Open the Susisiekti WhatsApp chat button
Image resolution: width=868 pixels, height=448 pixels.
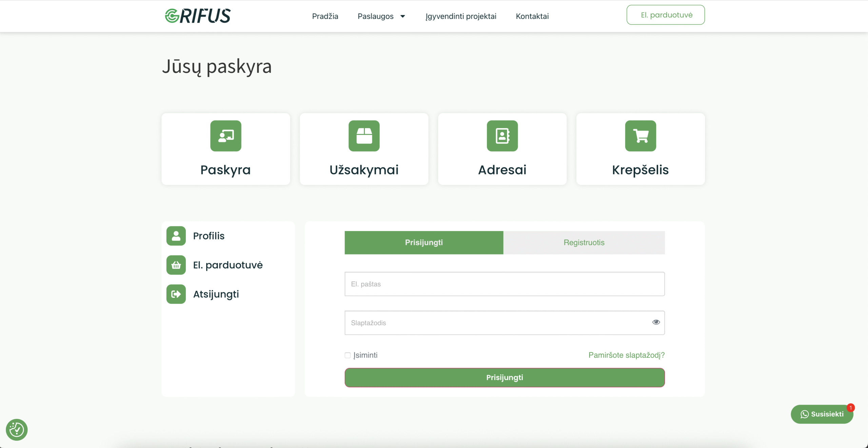pyautogui.click(x=822, y=414)
